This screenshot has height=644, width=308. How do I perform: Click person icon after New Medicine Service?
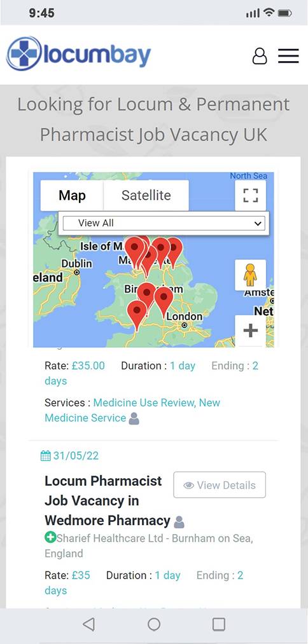tap(134, 418)
